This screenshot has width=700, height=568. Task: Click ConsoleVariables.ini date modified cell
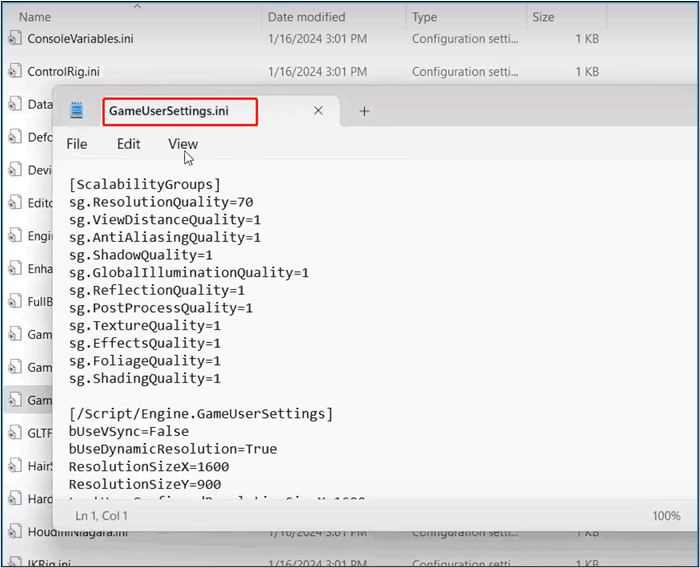point(317,39)
